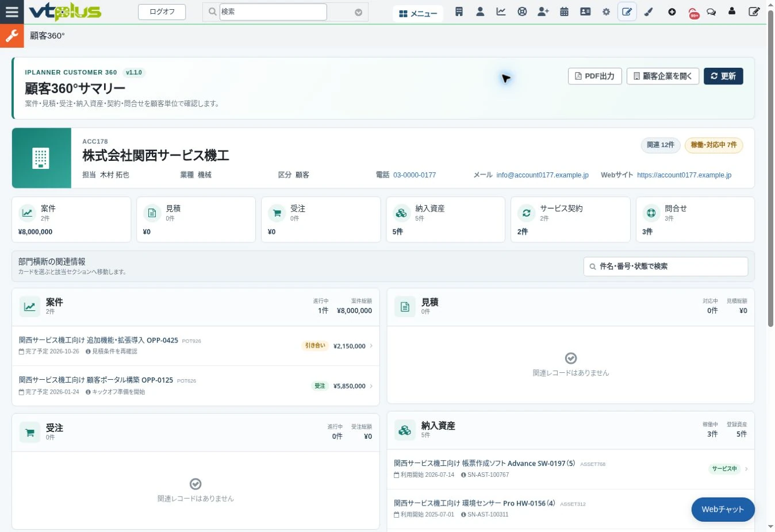The height and width of the screenshot is (532, 775).
Task: Expand the OPP-0425 row chevron
Action: pos(371,346)
